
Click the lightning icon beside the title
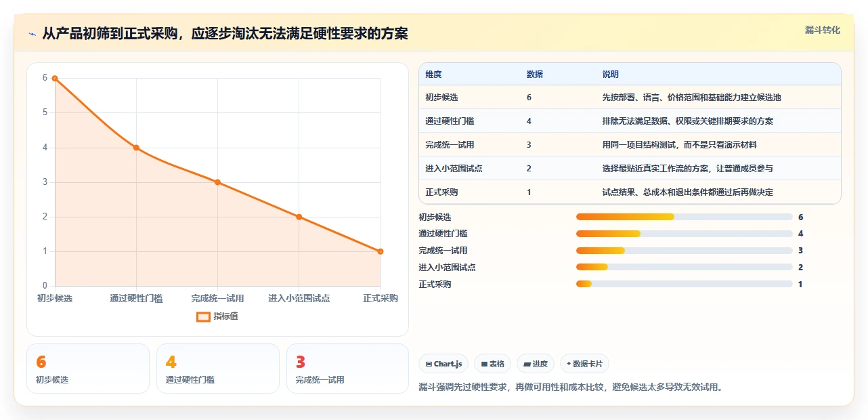pos(32,34)
